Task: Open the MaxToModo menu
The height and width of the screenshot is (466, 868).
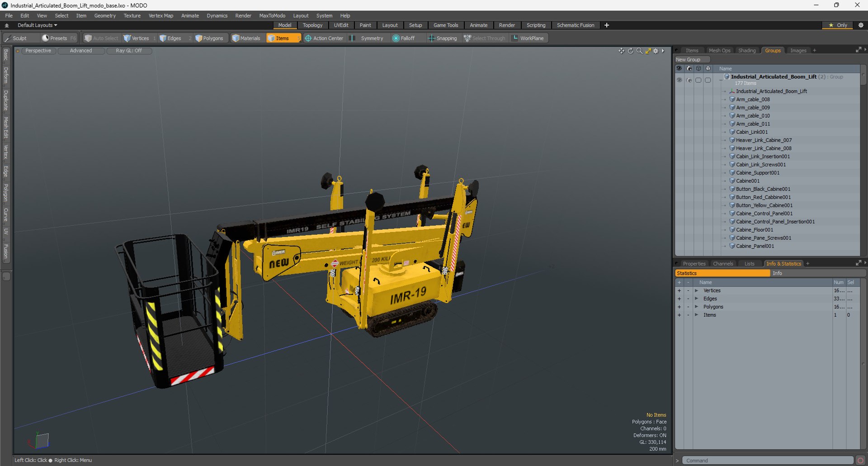Action: pos(272,15)
